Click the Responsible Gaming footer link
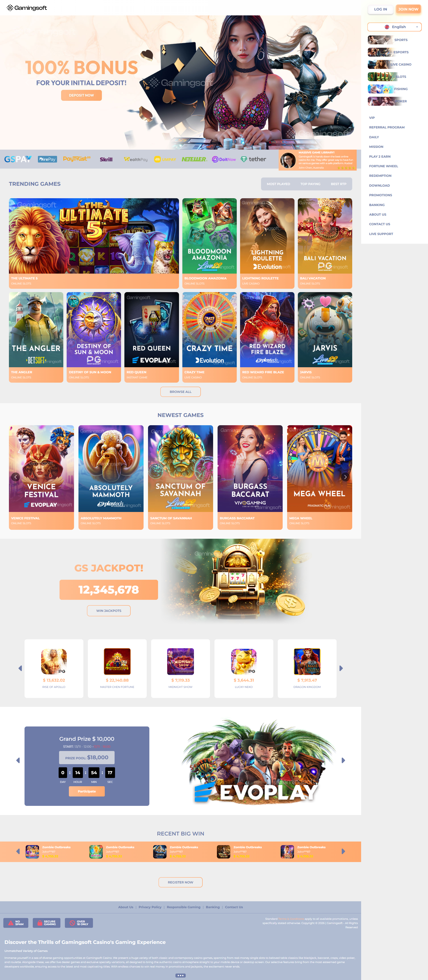Screen dimensions: 428x980 pos(183,907)
